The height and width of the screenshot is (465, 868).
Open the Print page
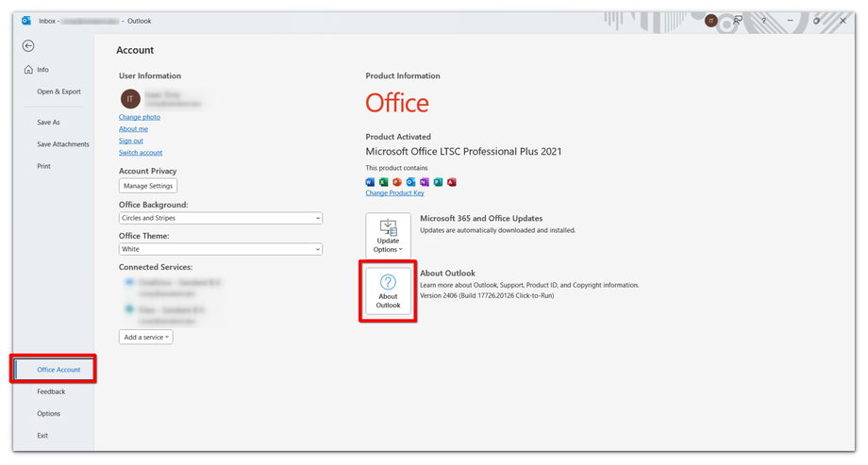click(x=43, y=166)
